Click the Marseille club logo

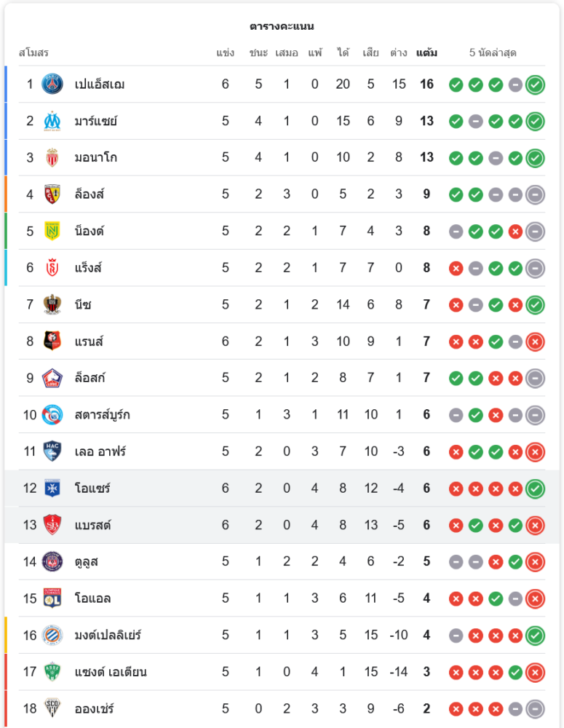(x=52, y=121)
